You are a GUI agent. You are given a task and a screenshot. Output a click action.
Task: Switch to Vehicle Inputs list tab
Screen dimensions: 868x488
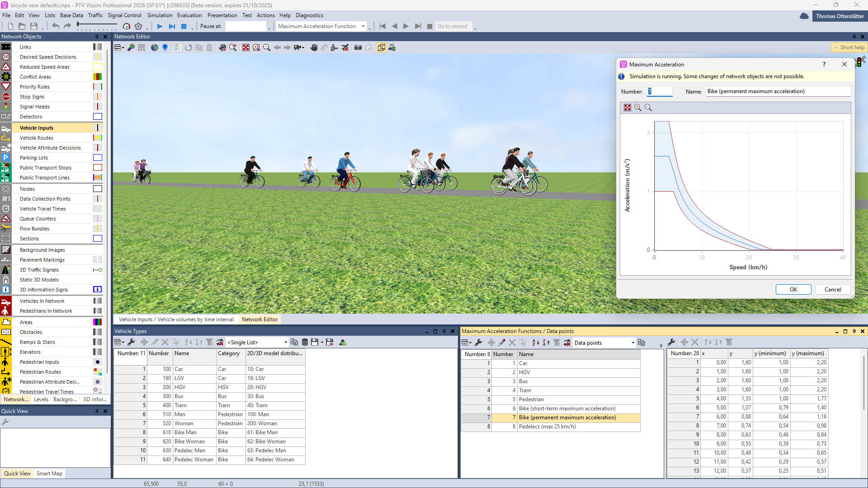coord(176,319)
